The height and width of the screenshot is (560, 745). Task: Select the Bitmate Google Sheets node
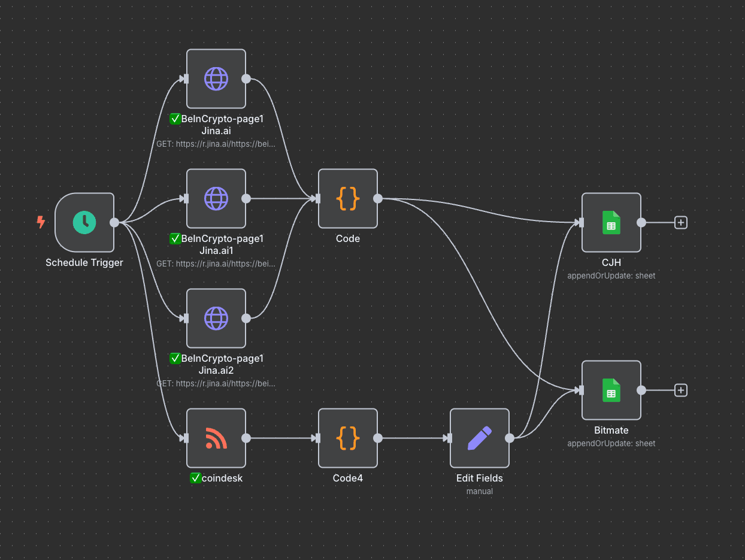pos(611,390)
